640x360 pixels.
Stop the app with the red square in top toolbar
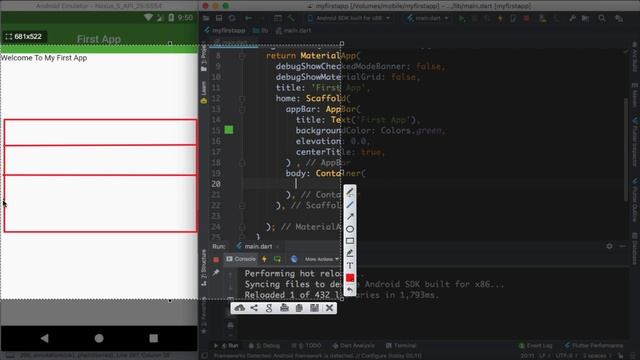[x=527, y=18]
